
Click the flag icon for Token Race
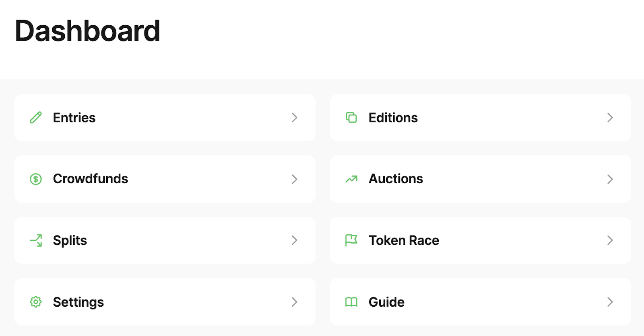click(x=351, y=240)
